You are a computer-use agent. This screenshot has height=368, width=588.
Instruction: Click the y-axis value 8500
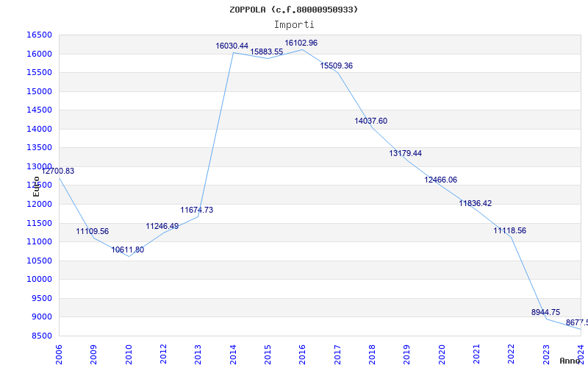pyautogui.click(x=41, y=336)
